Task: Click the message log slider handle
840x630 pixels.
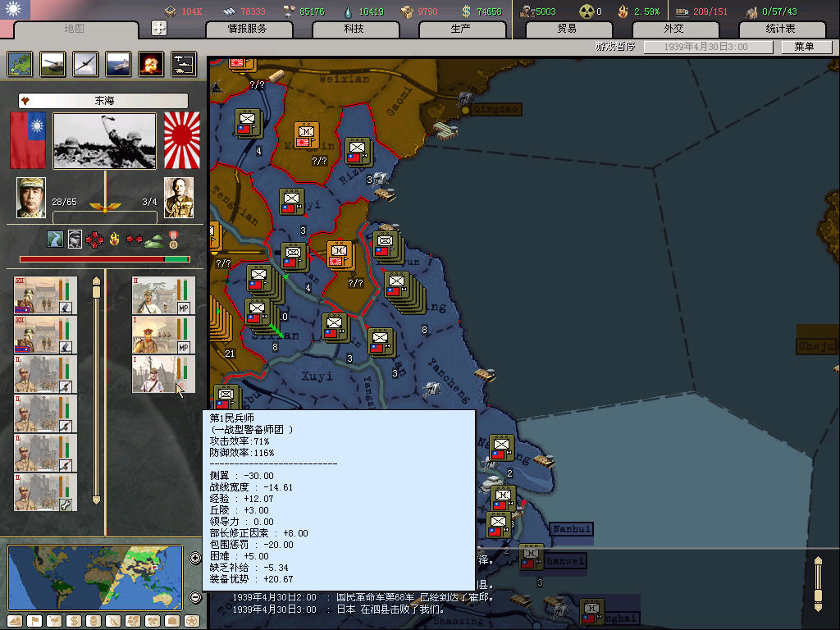Action: click(818, 595)
